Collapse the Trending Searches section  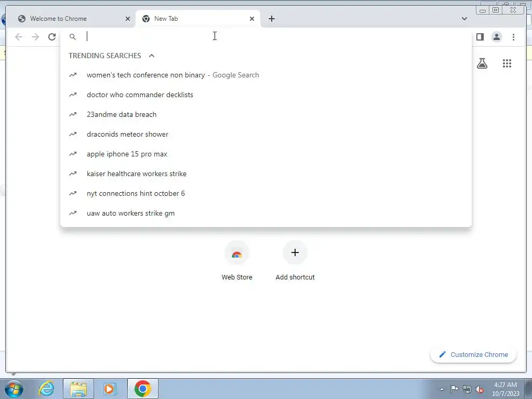[152, 56]
